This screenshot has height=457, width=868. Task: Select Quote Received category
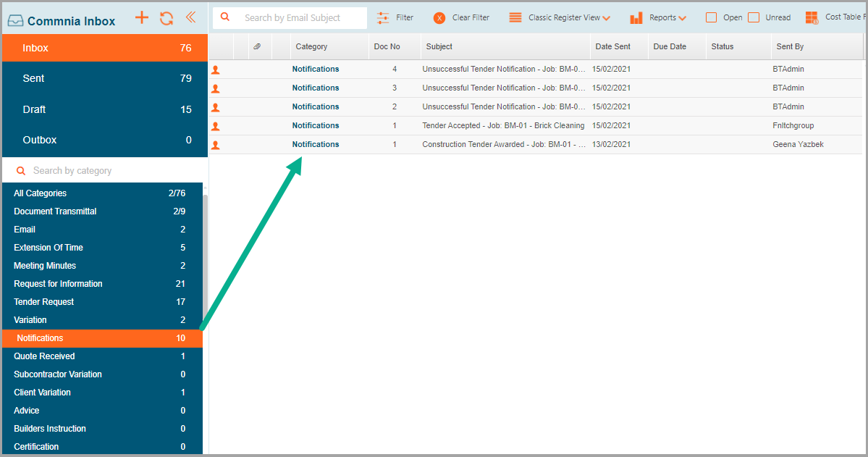102,356
